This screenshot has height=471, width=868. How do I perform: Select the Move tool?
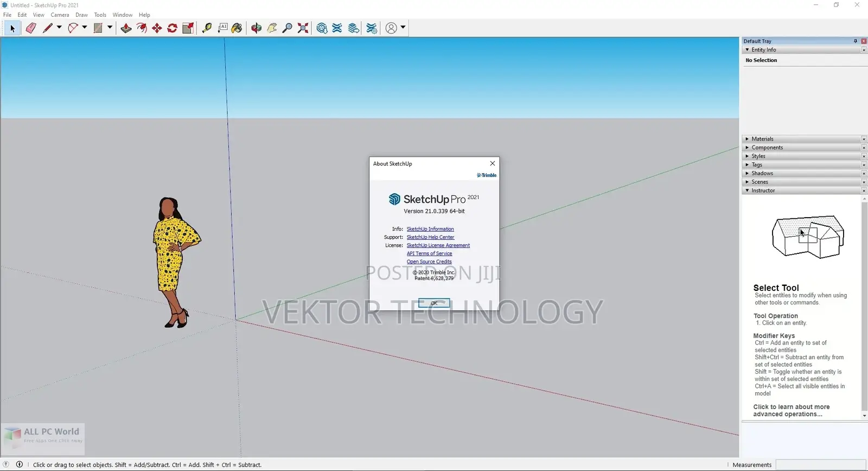tap(157, 28)
